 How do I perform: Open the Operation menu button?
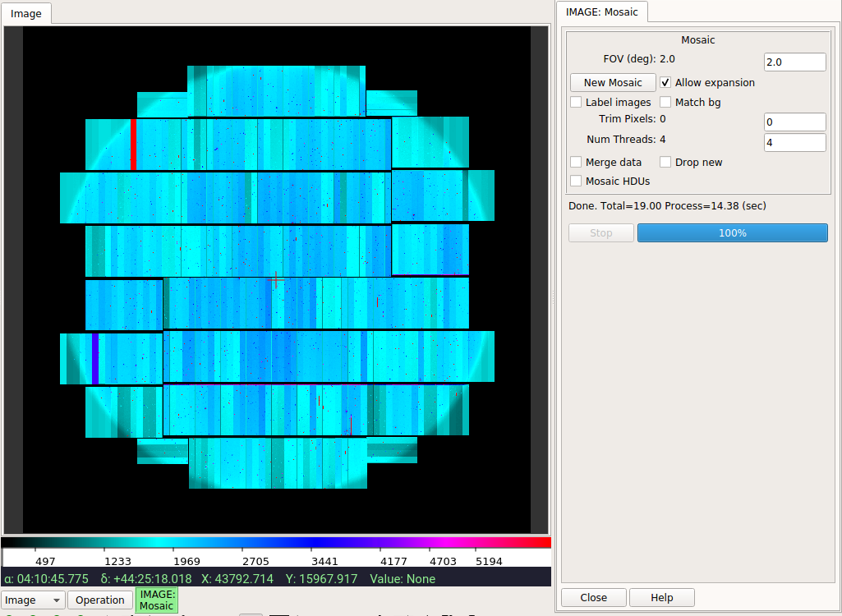tap(100, 600)
